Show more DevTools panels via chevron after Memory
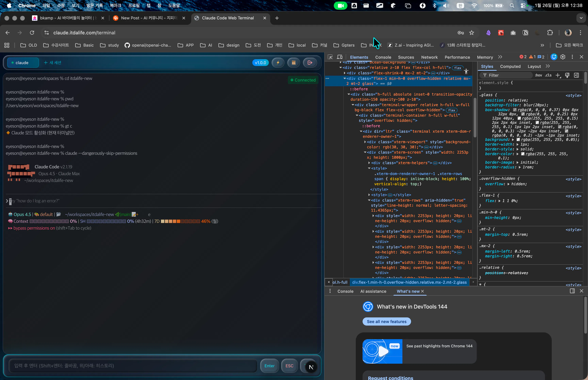Image resolution: width=588 pixels, height=380 pixels. 500,57
